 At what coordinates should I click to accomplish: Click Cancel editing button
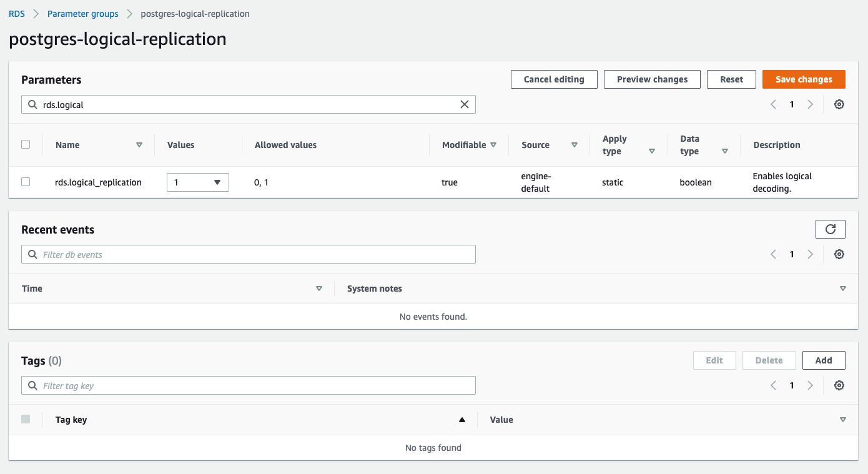(x=554, y=79)
